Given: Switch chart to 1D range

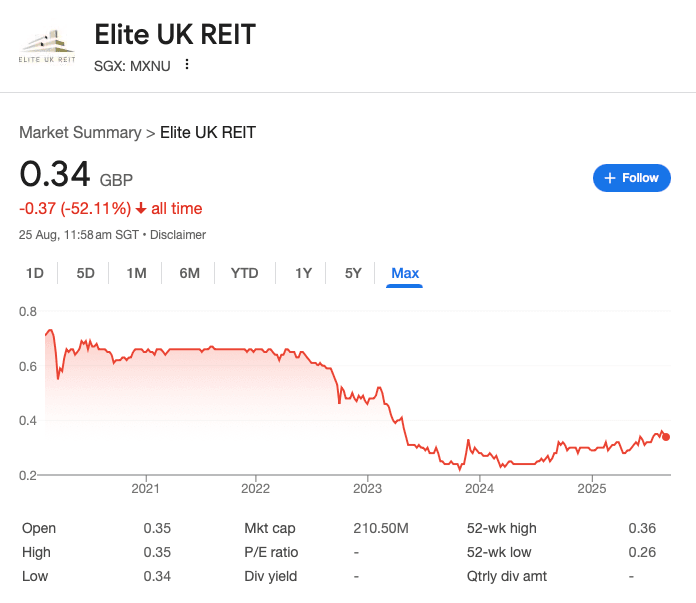Looking at the screenshot, I should coord(34,273).
